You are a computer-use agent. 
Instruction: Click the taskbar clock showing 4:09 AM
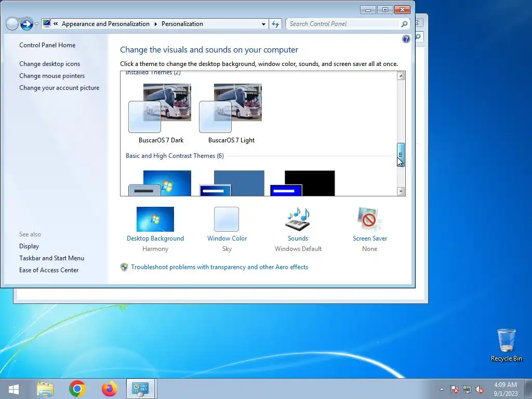[x=506, y=389]
